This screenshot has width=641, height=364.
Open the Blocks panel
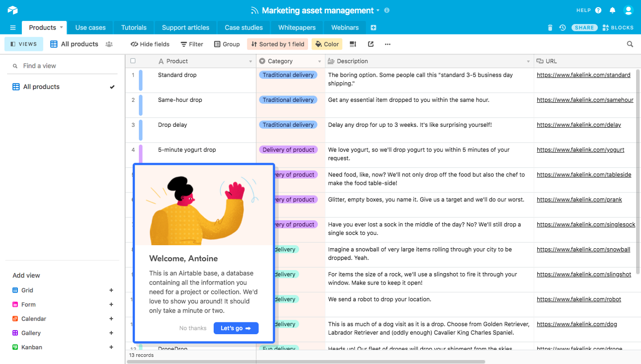[x=618, y=28]
